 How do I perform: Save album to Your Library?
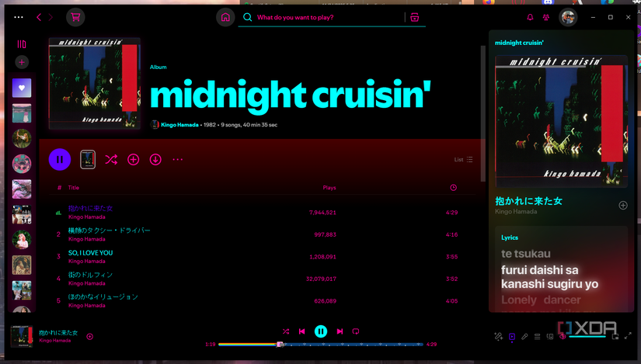[134, 159]
